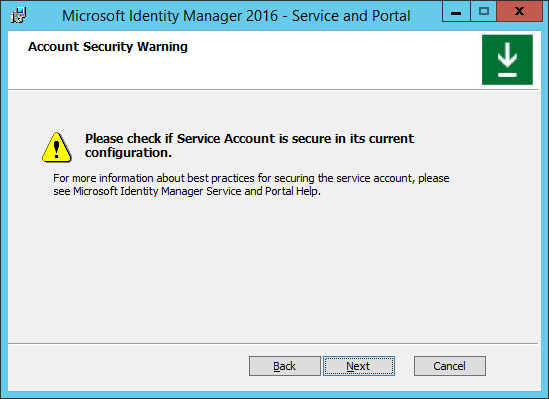Screen dimensions: 549x399
Task: Select the 'Account Security Warning' page heading
Action: coord(108,47)
